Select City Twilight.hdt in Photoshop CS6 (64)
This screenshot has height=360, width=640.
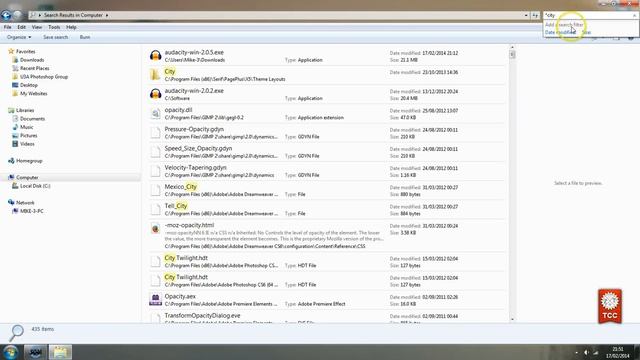tap(327, 280)
